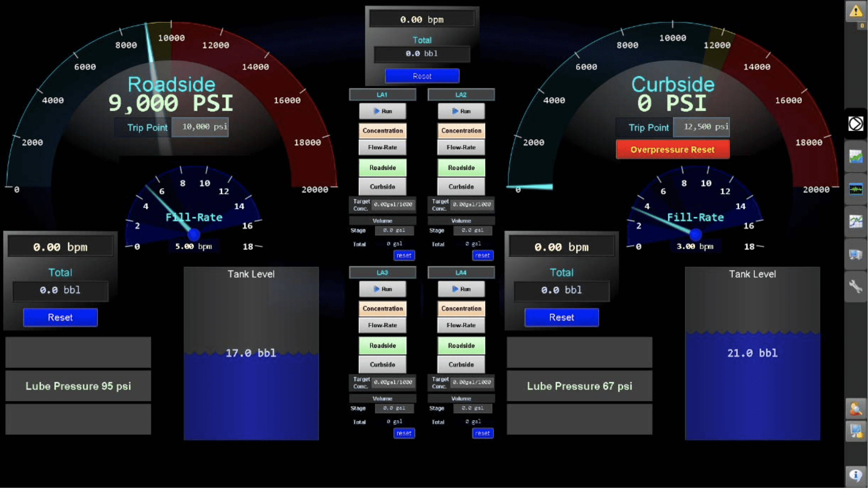Reset LA1 volume total
868x491 pixels.
tap(404, 256)
